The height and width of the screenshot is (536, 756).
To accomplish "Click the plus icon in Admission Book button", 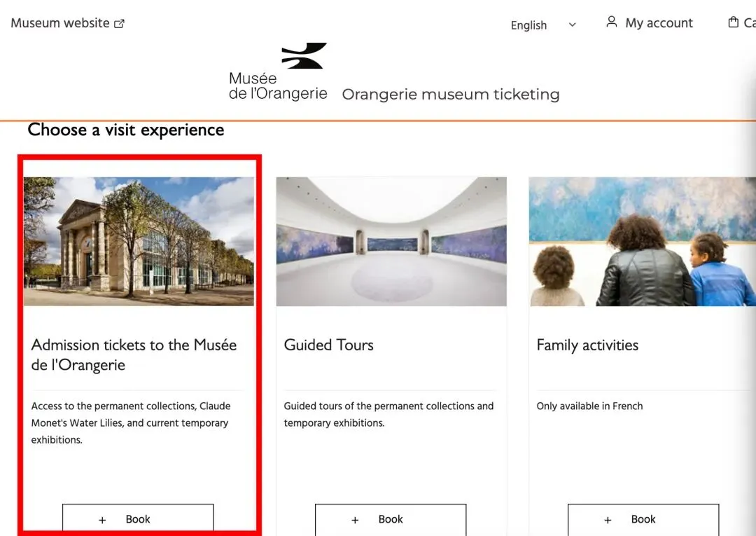I will tap(102, 520).
